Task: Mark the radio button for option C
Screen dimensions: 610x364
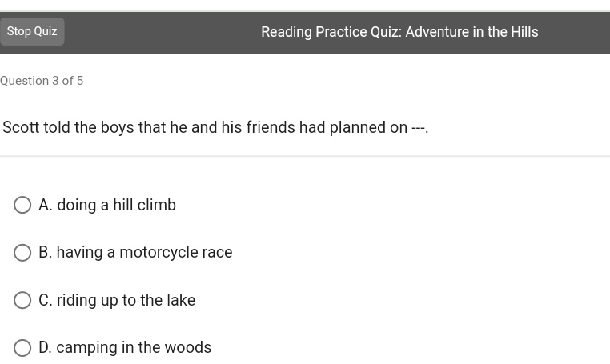Action: (x=22, y=300)
